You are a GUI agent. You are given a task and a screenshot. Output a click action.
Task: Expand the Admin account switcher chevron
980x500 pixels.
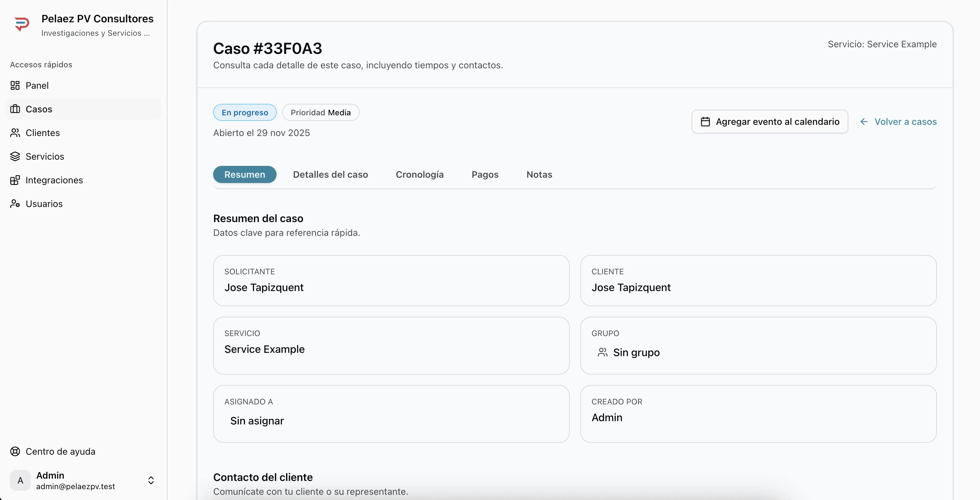(151, 480)
